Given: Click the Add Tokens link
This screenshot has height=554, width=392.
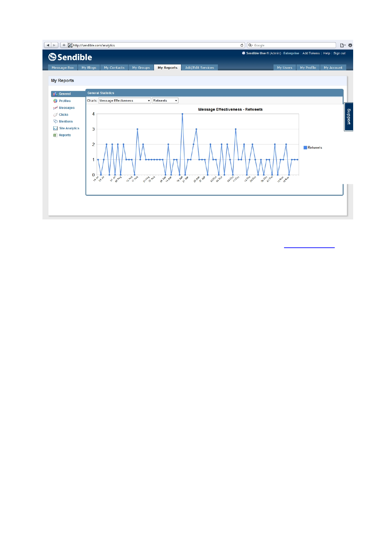Looking at the screenshot, I should (311, 53).
